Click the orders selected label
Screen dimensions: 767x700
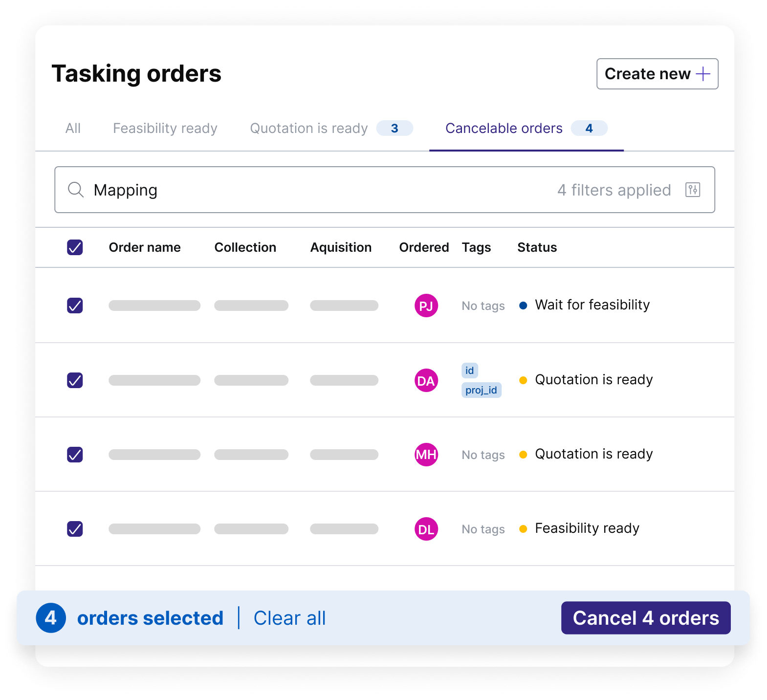tap(150, 618)
